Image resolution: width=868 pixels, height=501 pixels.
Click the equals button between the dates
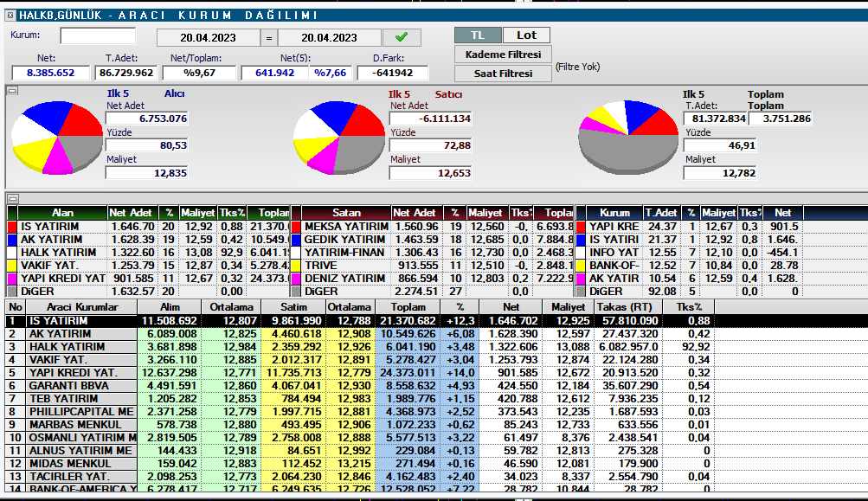269,38
